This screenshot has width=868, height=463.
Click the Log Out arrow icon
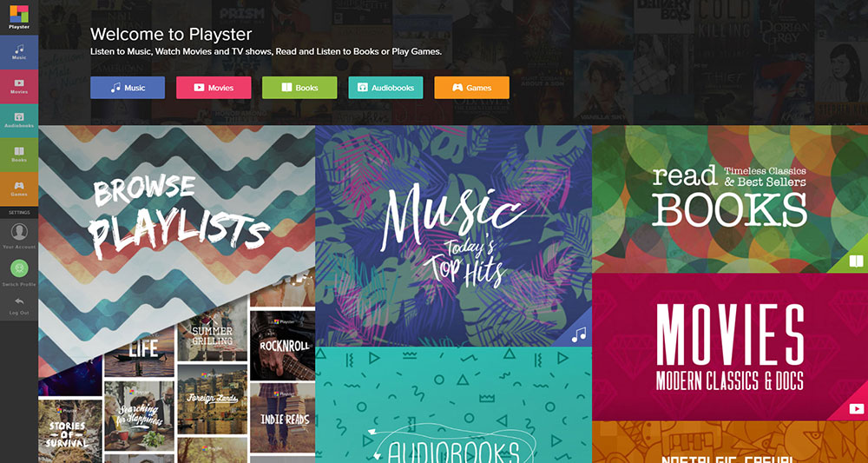coord(19,301)
